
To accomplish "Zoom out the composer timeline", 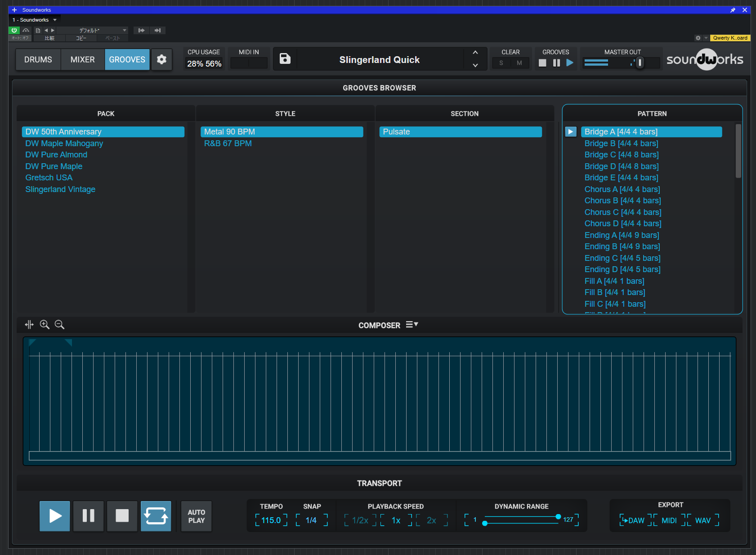I will pyautogui.click(x=59, y=325).
